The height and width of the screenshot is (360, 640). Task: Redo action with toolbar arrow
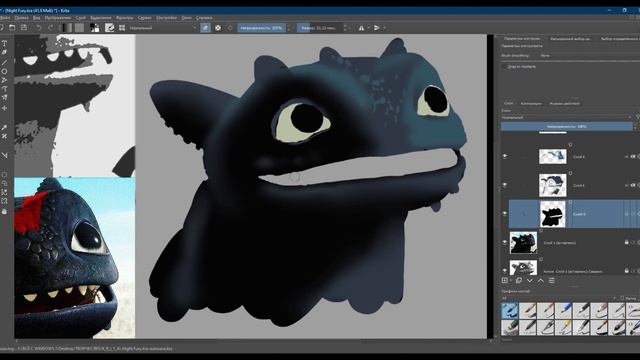[x=51, y=28]
